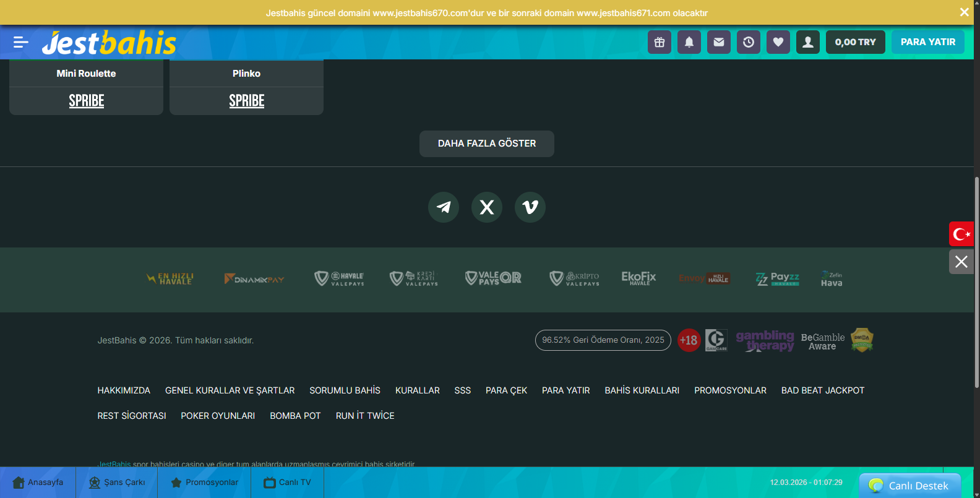Open the Telegram social link
The image size is (980, 498).
(x=444, y=207)
